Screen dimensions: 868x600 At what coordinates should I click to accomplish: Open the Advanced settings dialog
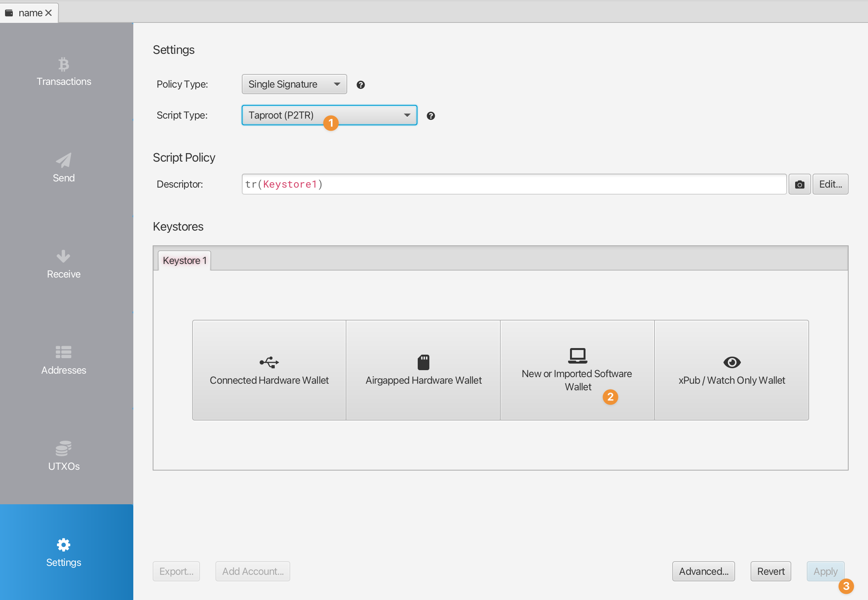point(703,571)
